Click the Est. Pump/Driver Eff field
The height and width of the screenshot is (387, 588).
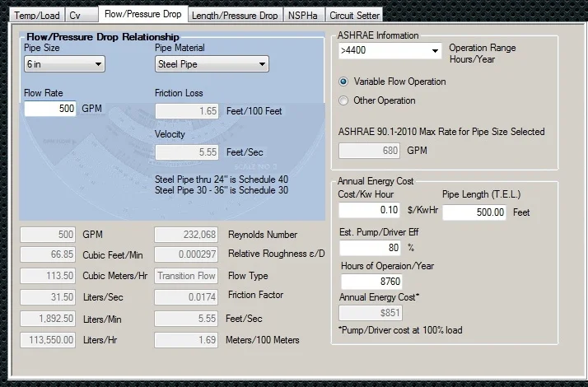click(371, 248)
